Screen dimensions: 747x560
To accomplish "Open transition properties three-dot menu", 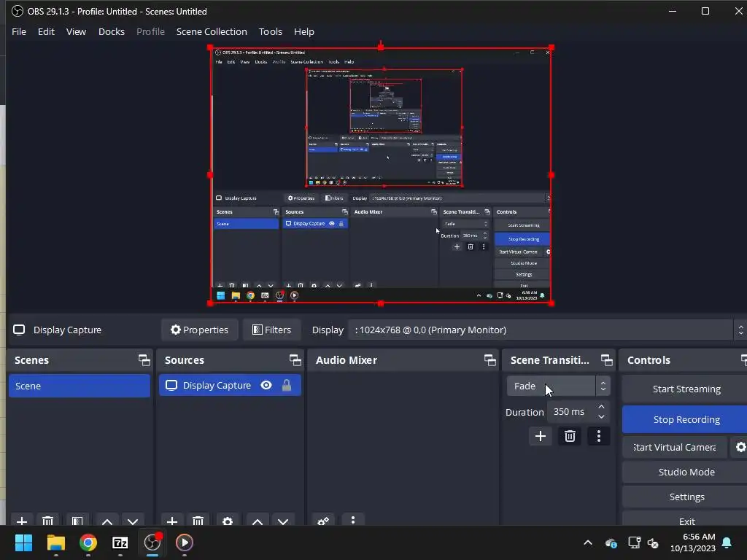I will [599, 436].
